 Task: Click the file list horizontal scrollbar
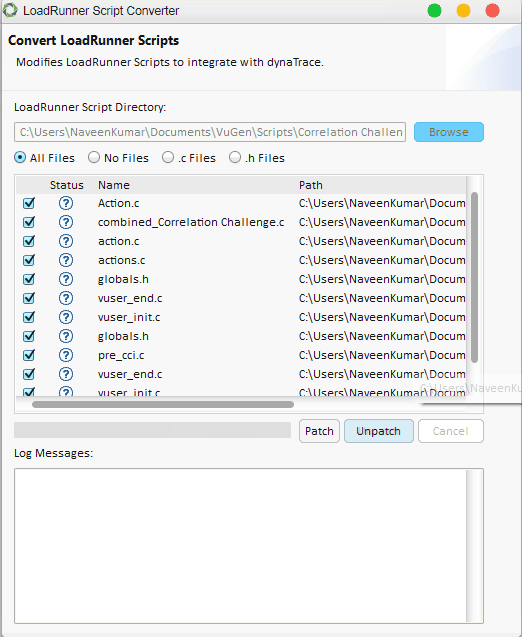pyautogui.click(x=163, y=404)
